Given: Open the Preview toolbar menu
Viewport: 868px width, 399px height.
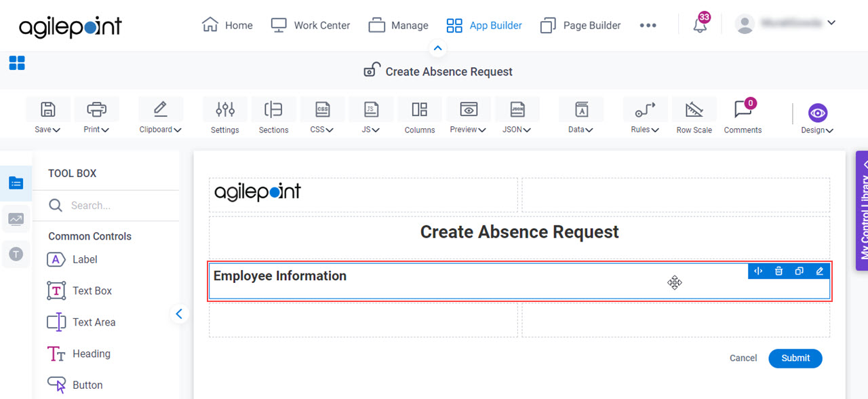Looking at the screenshot, I should coord(468,116).
